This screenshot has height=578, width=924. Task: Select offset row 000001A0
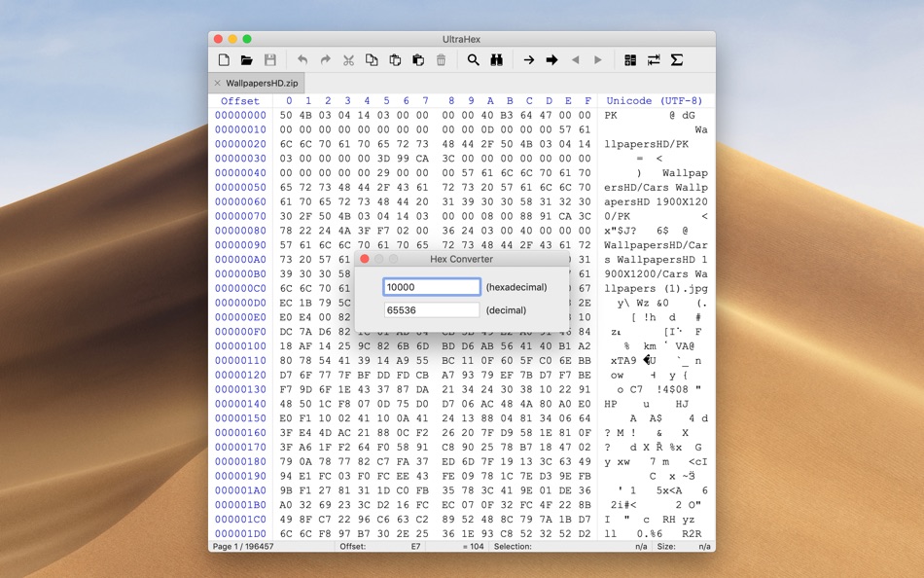(240, 490)
